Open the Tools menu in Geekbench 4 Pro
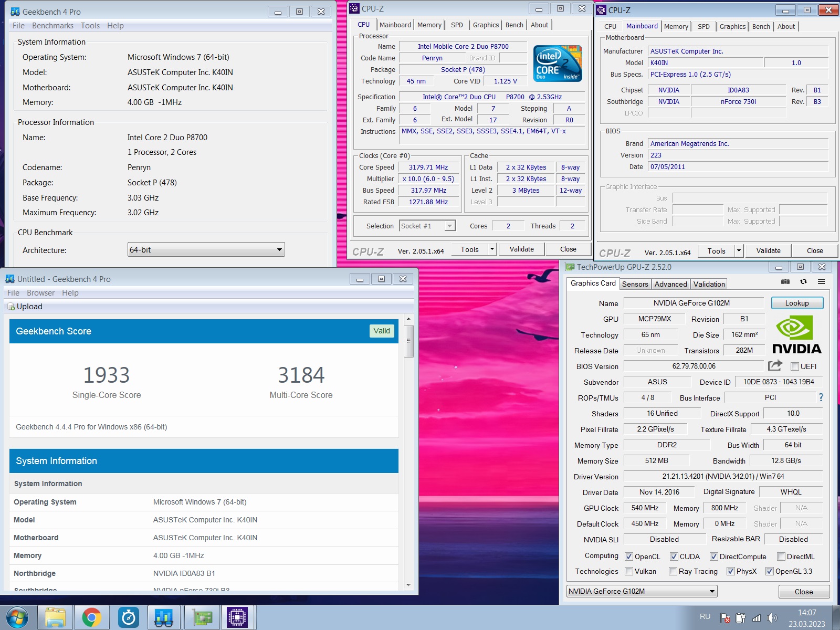Screen dimensions: 840x630 pos(90,26)
